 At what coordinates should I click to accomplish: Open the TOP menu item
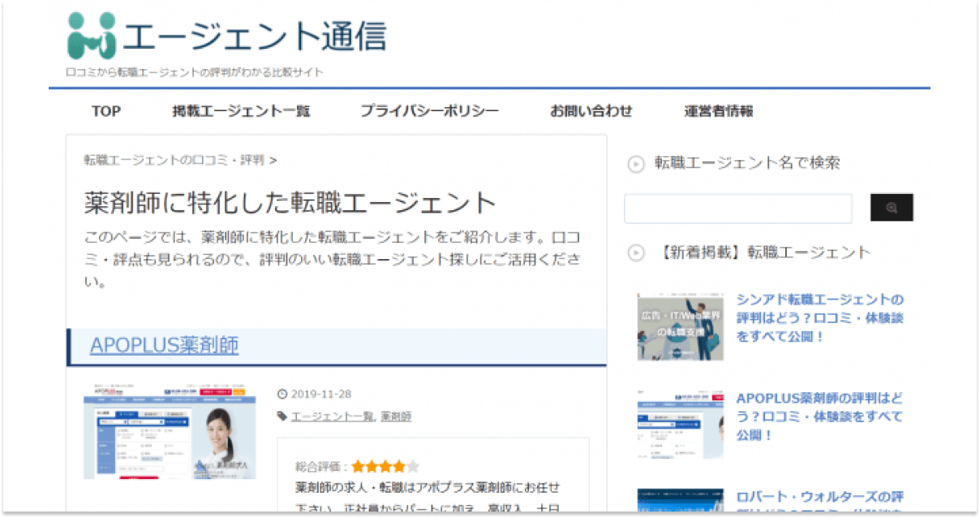pyautogui.click(x=106, y=111)
